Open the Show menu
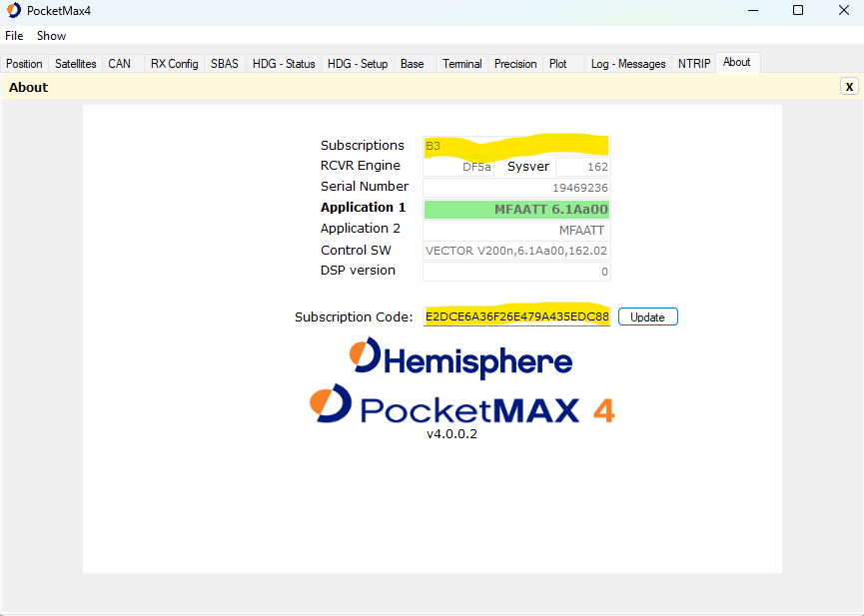Viewport: 864px width, 616px height. pyautogui.click(x=52, y=36)
